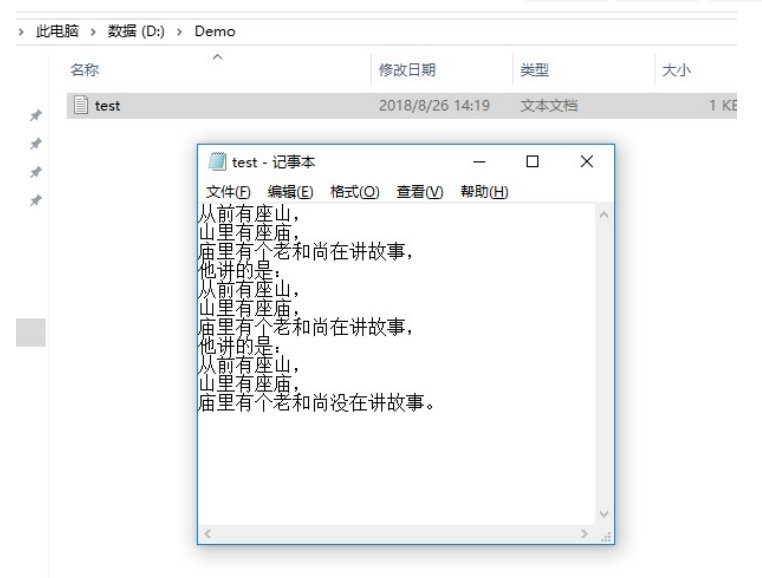Click the first 他讲的是: line in Notepad
The image size is (762, 578).
(240, 270)
